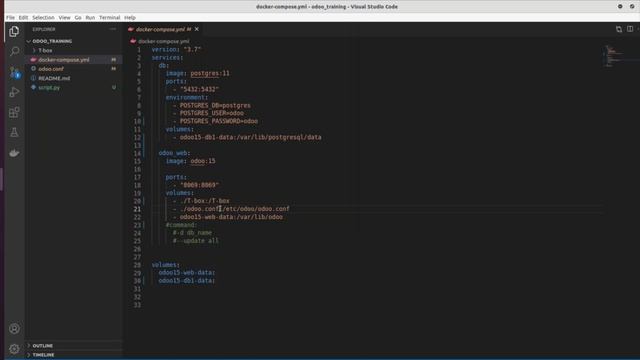Open README.md in the explorer tree
This screenshot has width=640, height=360.
point(54,78)
